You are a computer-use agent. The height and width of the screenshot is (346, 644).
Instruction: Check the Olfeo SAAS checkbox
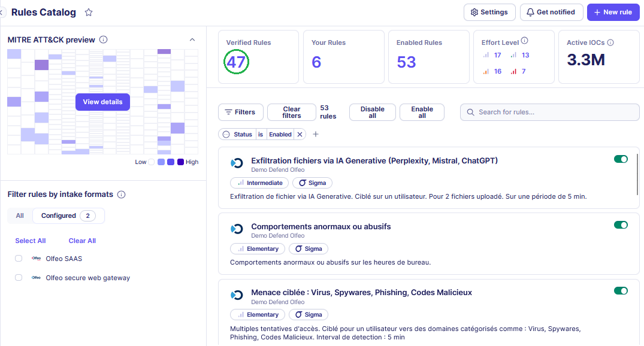click(x=19, y=259)
